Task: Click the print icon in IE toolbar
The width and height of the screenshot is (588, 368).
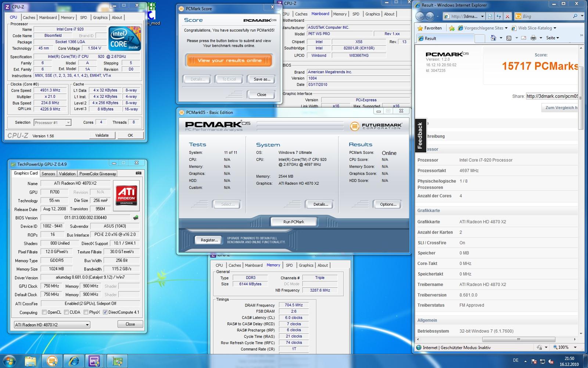Action: coord(533,38)
